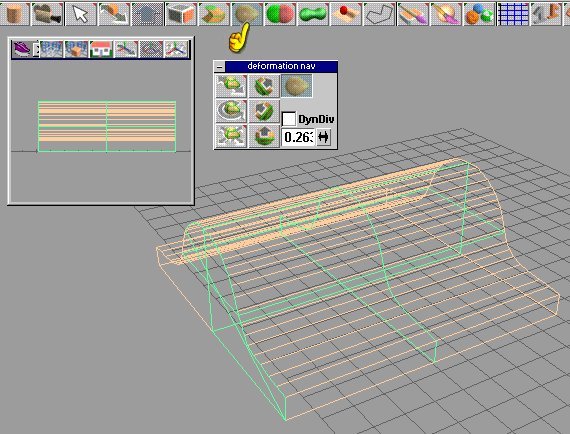Select the green metaball tool icon
570x434 pixels.
(313, 13)
